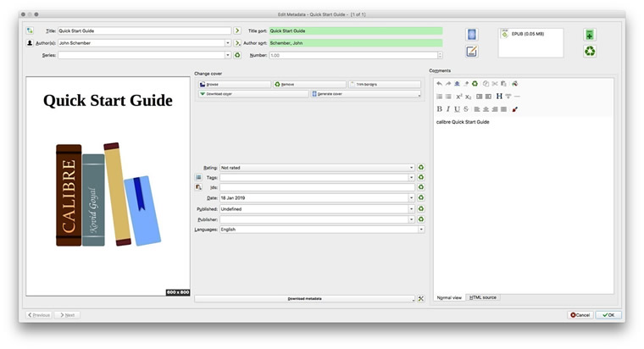The height and width of the screenshot is (349, 644).
Task: Click the Remove cover button
Action: pos(309,84)
